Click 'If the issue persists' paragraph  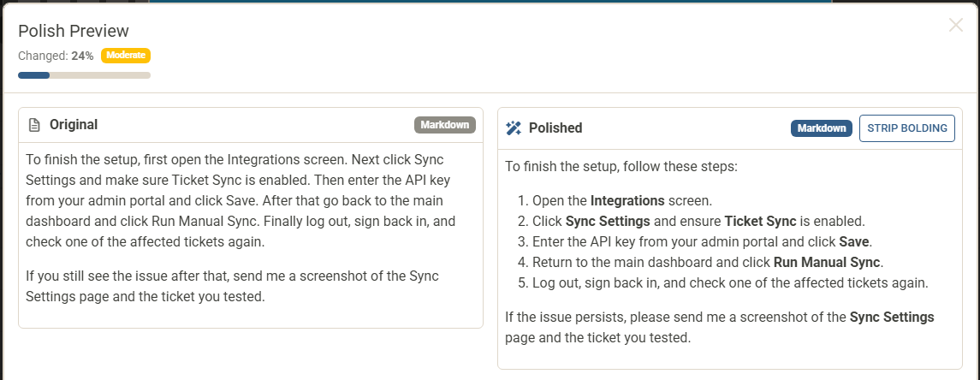click(x=719, y=328)
